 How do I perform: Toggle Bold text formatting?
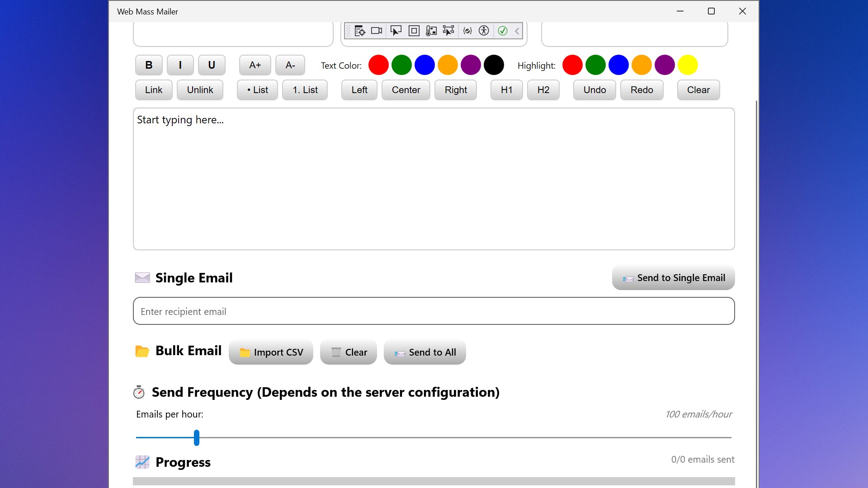[x=149, y=65]
